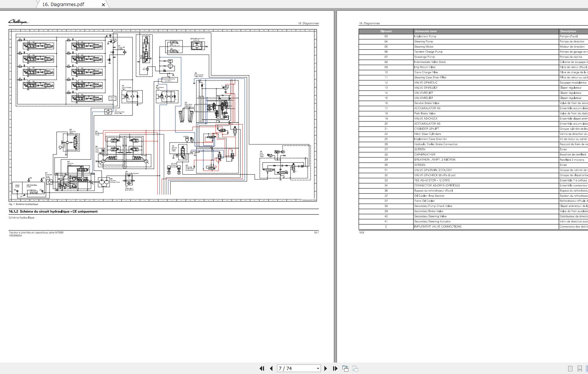Click the 7 / 74 page number field

[296, 368]
